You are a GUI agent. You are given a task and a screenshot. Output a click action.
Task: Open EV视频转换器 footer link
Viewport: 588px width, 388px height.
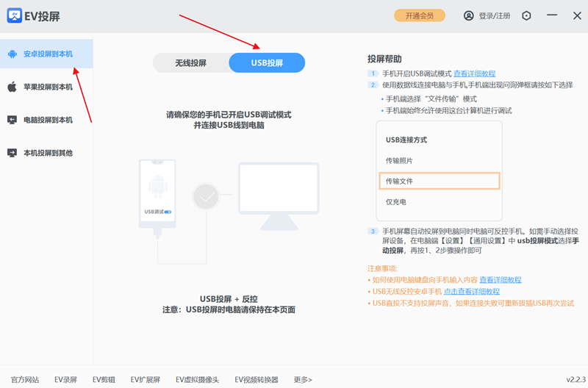pyautogui.click(x=257, y=380)
